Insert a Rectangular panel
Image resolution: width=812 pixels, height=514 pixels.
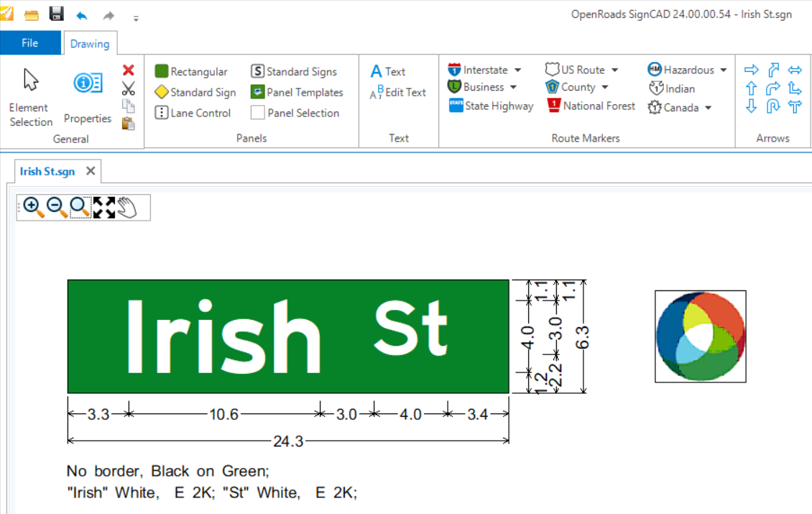point(191,71)
